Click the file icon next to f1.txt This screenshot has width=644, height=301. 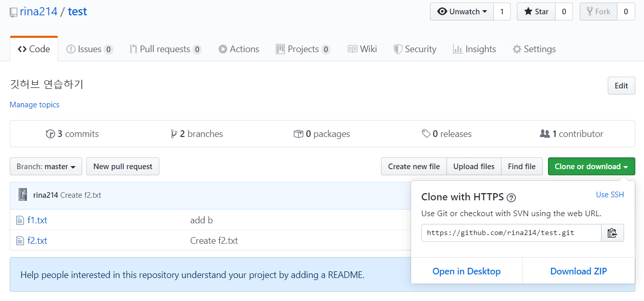coord(20,220)
